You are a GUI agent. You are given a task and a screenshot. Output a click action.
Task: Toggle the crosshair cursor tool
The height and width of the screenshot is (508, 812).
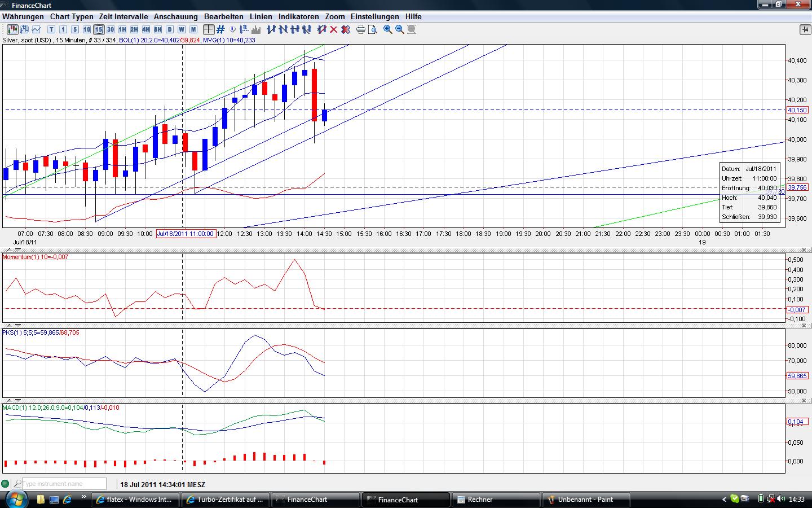[209, 29]
